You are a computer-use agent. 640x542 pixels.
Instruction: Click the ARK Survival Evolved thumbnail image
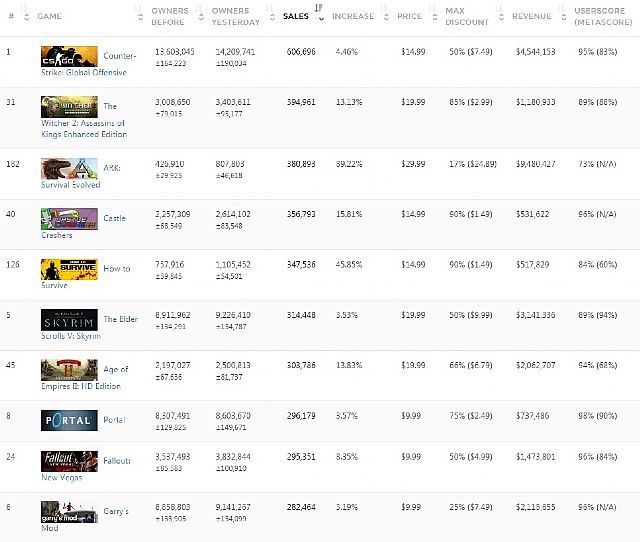[x=69, y=168]
